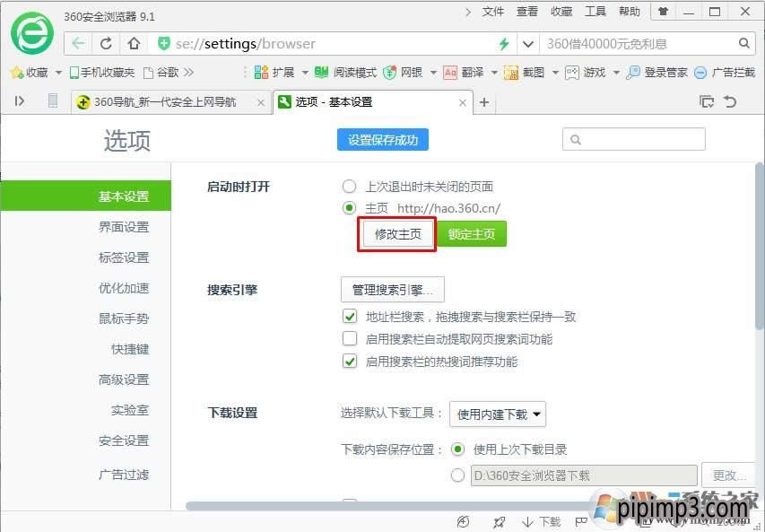Select the 上次退出时未关闭的页面 radio option
This screenshot has width=765, height=532.
349,187
